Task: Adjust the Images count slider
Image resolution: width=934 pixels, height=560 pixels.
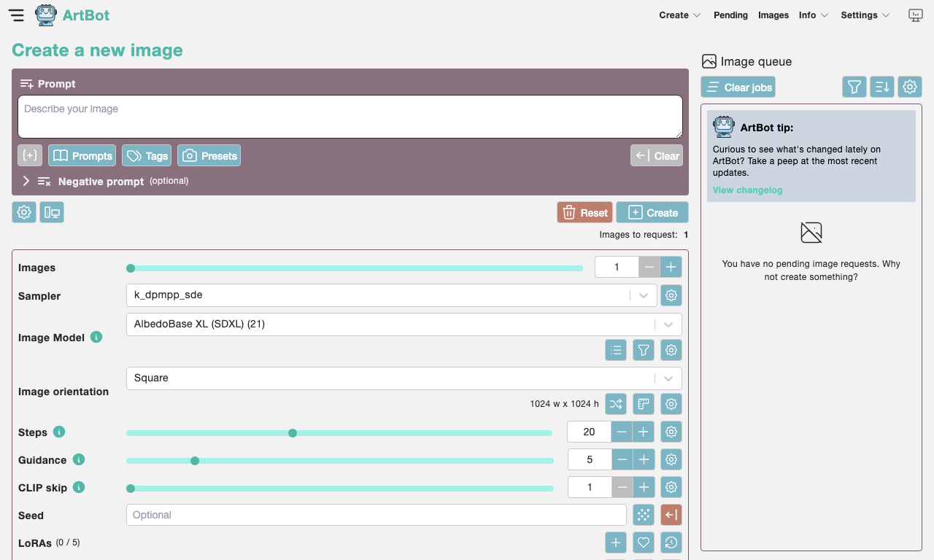Action: [355, 268]
